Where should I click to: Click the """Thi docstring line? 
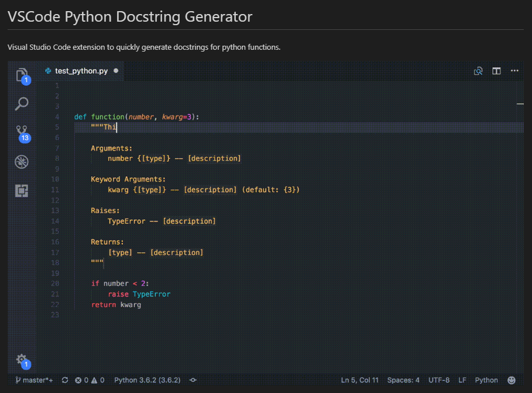(x=104, y=127)
